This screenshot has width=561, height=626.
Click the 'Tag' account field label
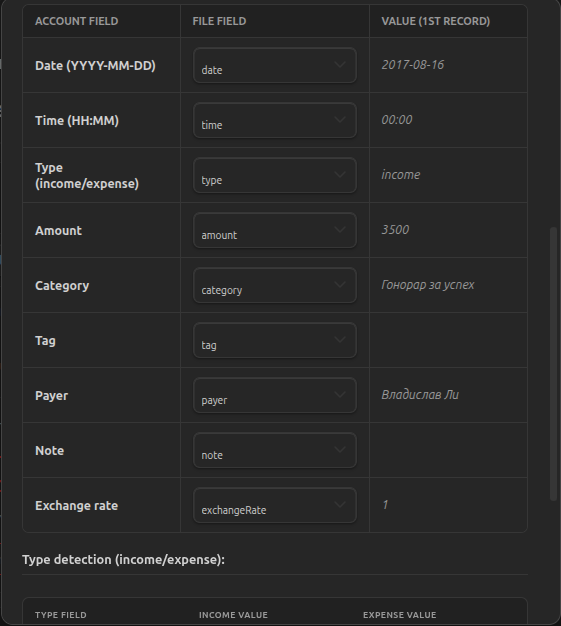[x=45, y=341]
